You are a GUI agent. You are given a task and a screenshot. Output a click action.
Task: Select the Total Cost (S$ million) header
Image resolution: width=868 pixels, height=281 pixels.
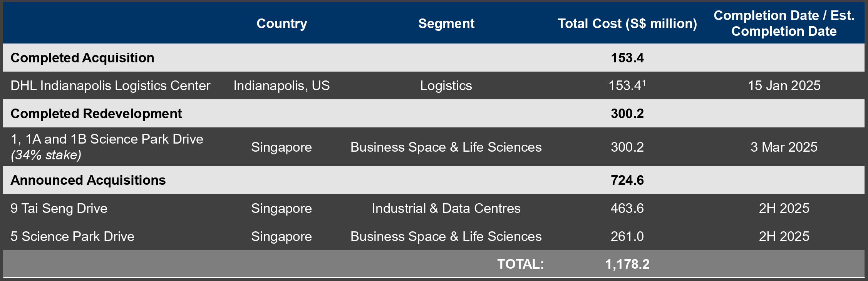click(627, 23)
